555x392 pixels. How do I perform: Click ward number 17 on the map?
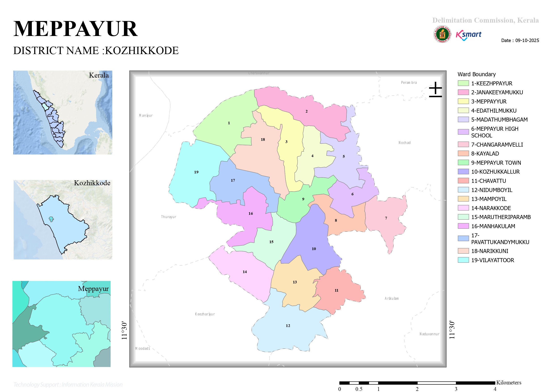[x=233, y=181]
